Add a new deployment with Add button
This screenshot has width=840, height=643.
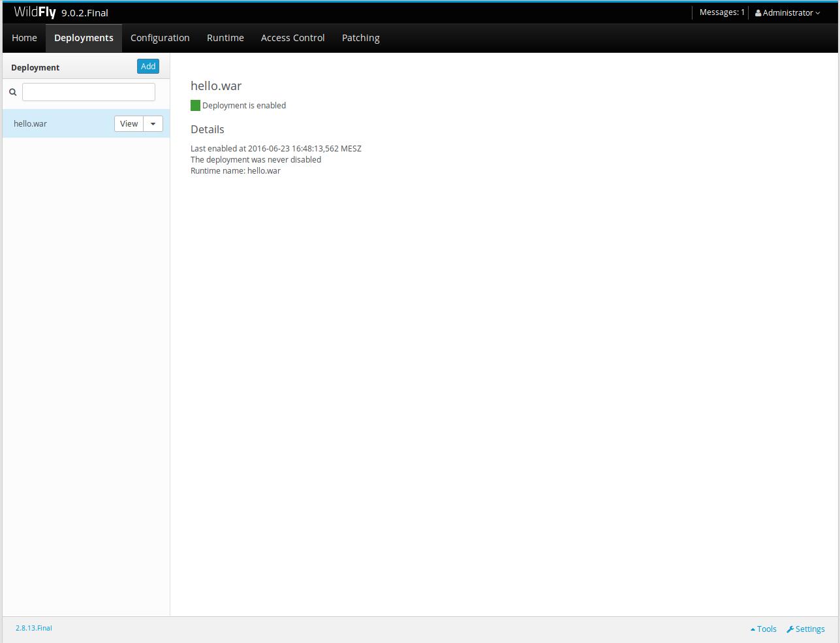point(148,66)
